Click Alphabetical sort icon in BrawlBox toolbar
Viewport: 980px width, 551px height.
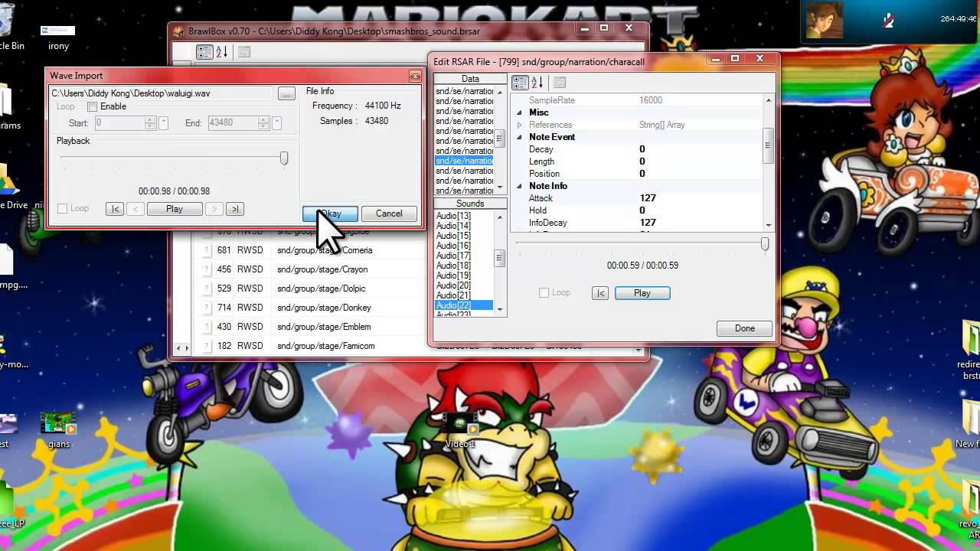(x=221, y=52)
